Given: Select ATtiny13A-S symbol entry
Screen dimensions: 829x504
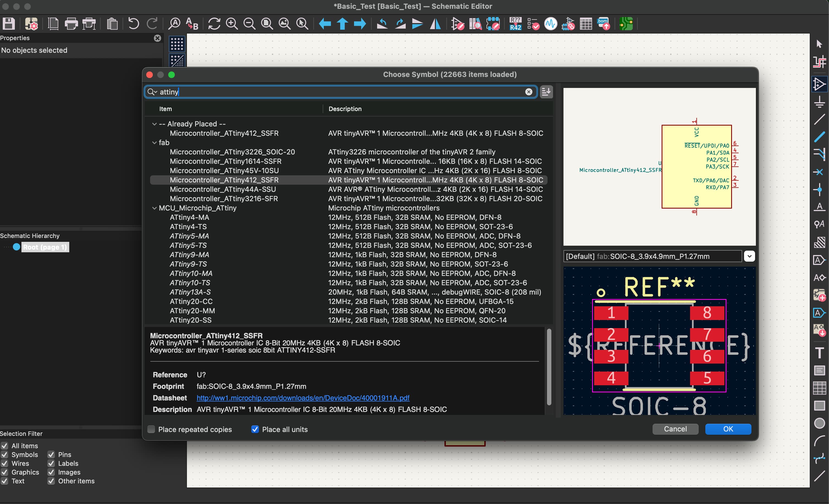Looking at the screenshot, I should [x=190, y=292].
